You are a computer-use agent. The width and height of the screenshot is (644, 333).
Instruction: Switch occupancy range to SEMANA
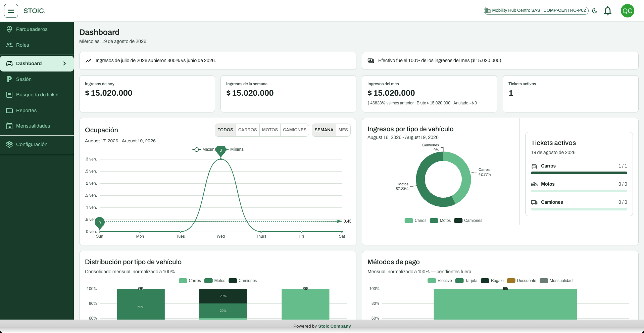[x=324, y=130]
